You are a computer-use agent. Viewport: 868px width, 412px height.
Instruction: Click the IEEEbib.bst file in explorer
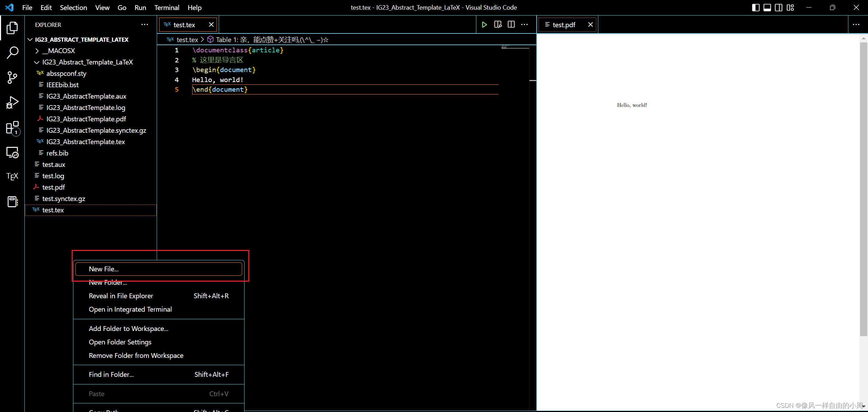point(62,85)
